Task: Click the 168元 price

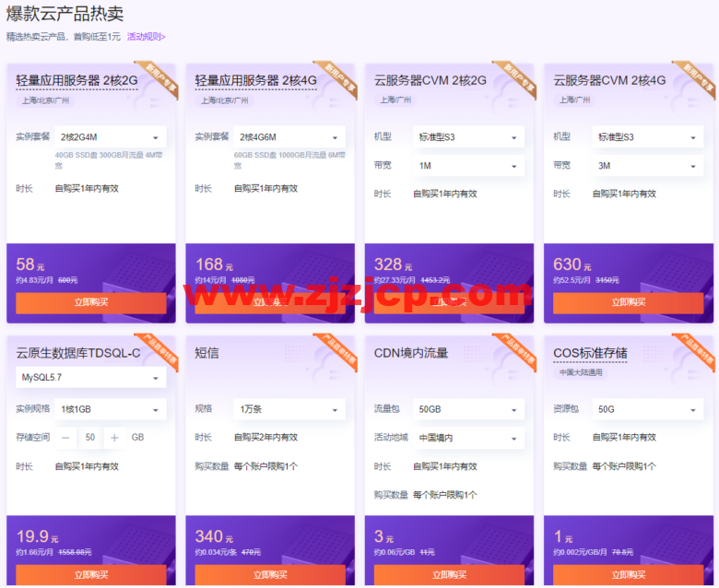Action: (x=214, y=265)
